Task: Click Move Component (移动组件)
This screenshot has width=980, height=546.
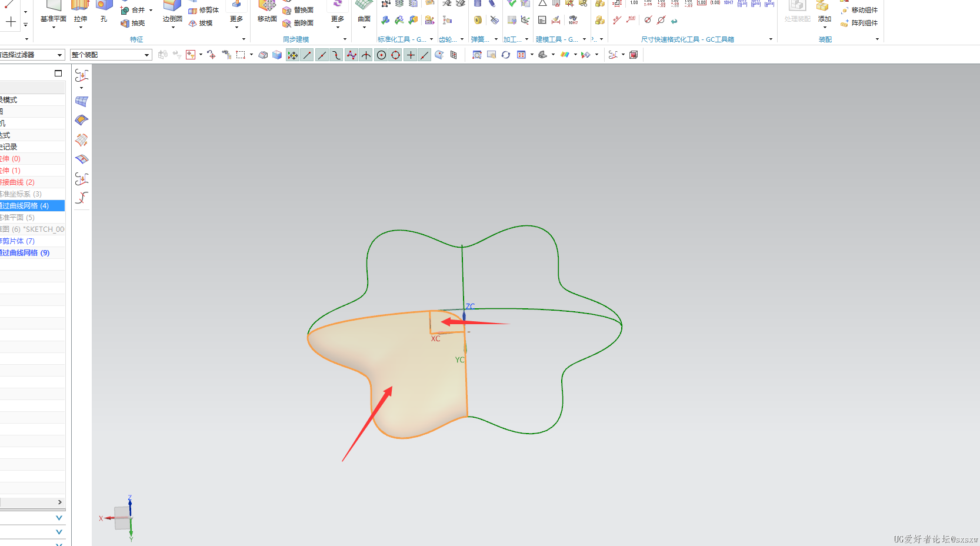Action: click(859, 10)
